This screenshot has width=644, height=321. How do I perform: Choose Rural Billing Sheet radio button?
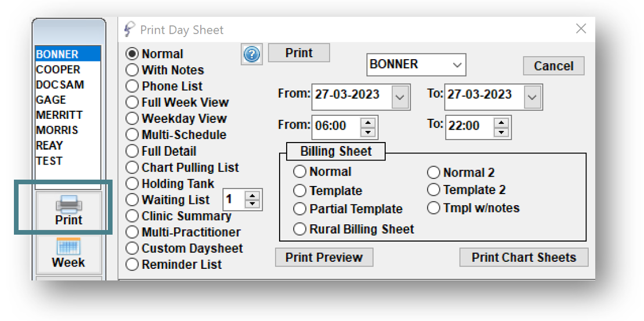300,229
